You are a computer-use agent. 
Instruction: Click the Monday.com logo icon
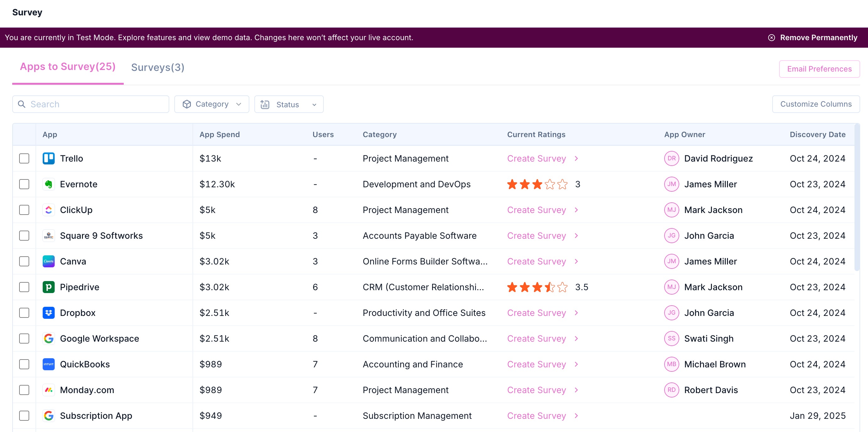coord(49,390)
